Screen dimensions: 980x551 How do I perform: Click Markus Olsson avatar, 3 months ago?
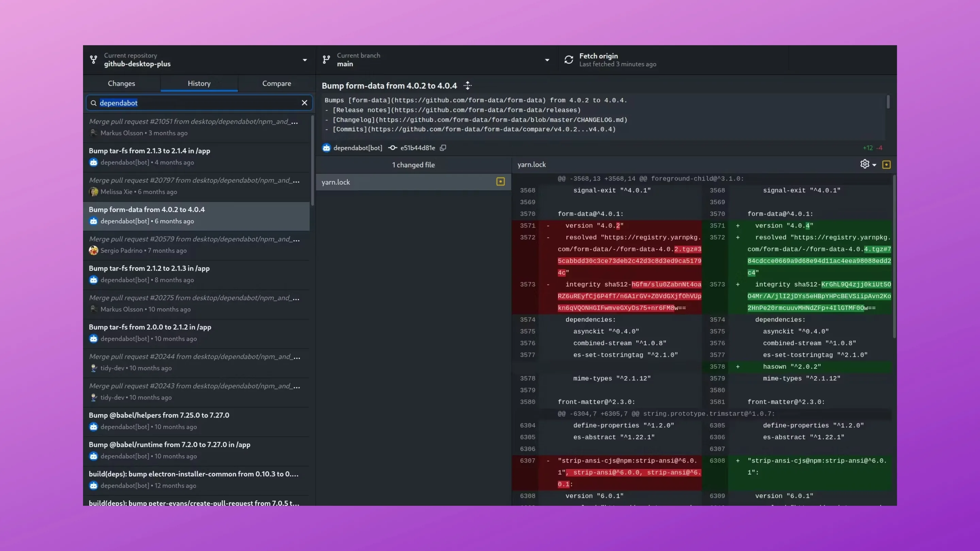[94, 133]
